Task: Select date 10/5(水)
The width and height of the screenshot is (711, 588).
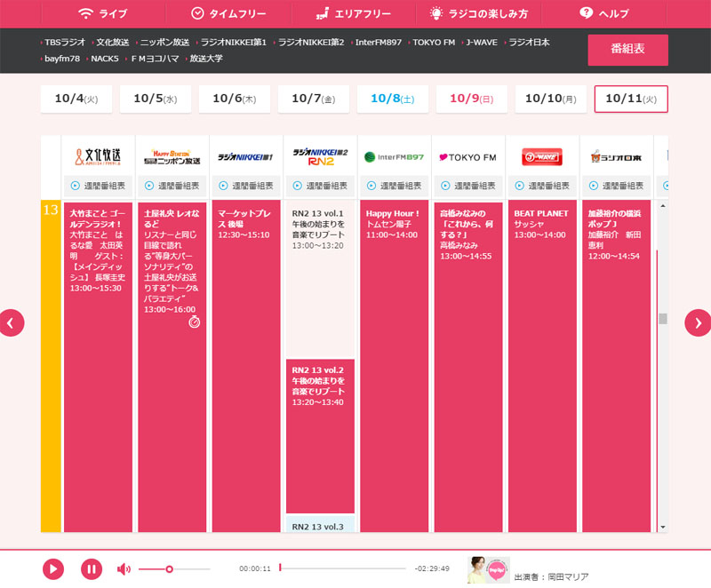Action: coord(155,99)
